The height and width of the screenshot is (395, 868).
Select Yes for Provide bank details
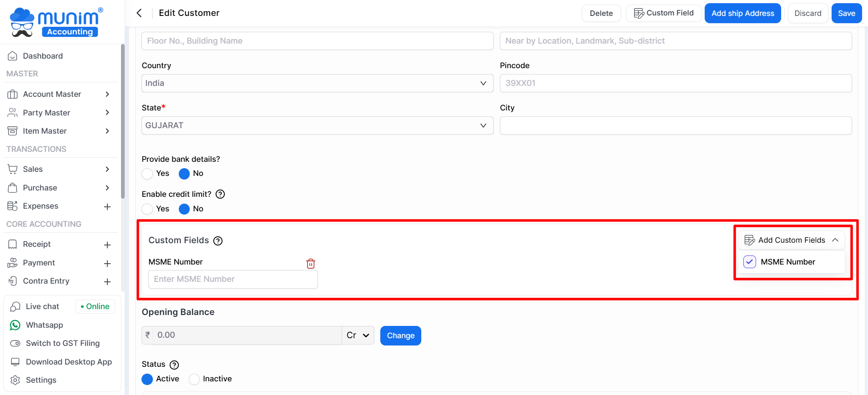147,174
